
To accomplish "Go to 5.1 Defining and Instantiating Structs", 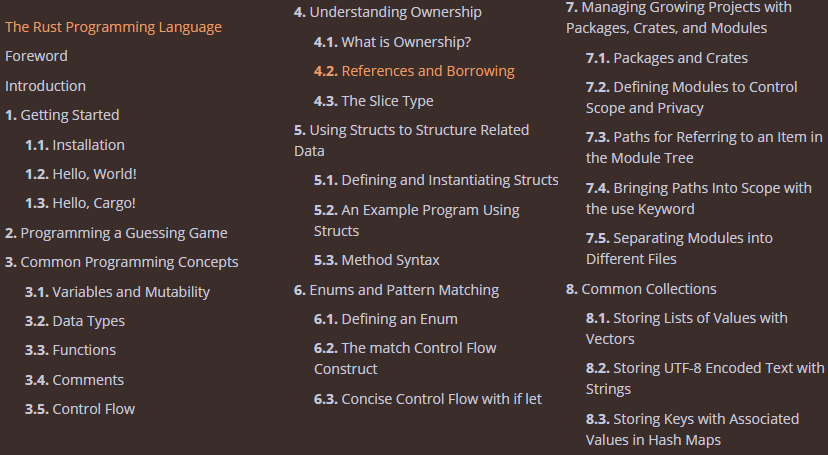I will pos(436,180).
